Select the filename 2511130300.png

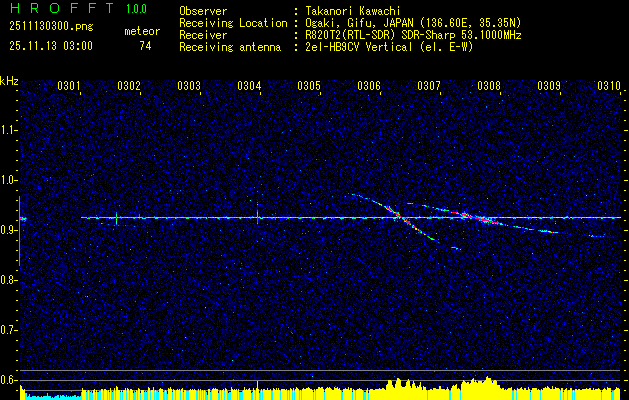[x=51, y=27]
